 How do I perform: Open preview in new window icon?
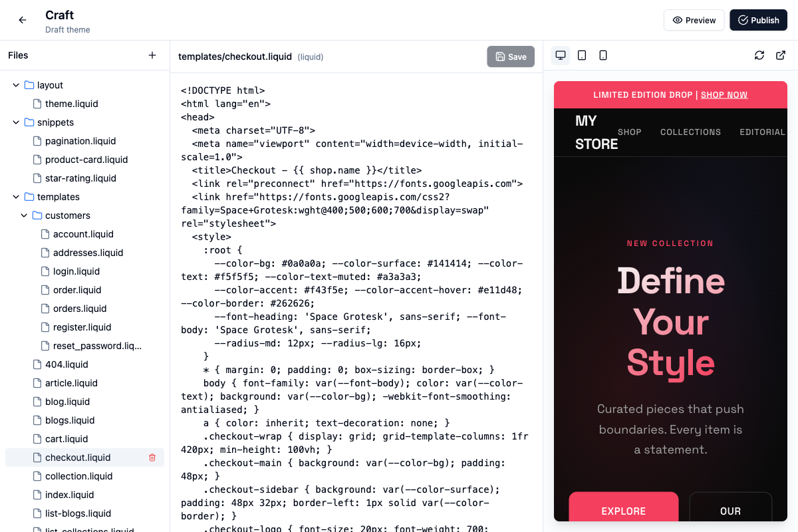point(781,55)
